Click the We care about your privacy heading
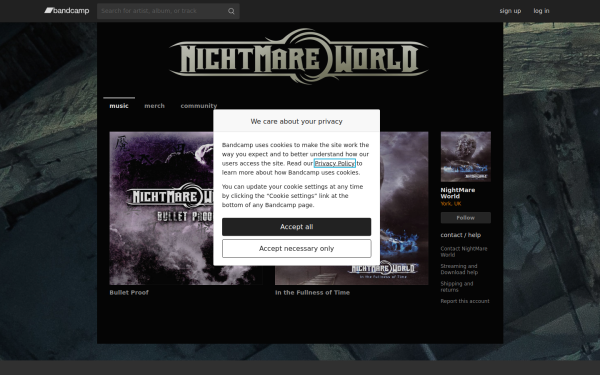600x375 pixels. [x=297, y=121]
